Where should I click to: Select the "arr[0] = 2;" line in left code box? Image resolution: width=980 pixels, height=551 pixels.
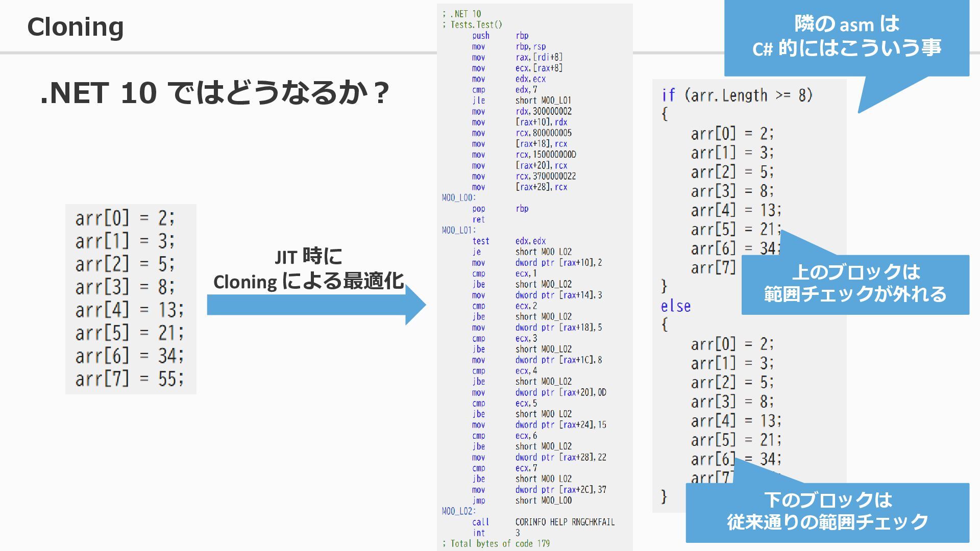tap(125, 218)
